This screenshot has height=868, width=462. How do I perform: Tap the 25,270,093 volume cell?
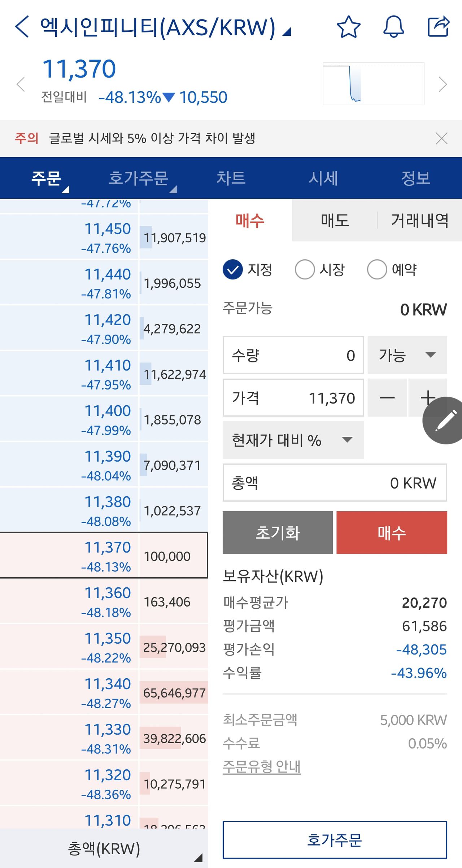click(174, 647)
